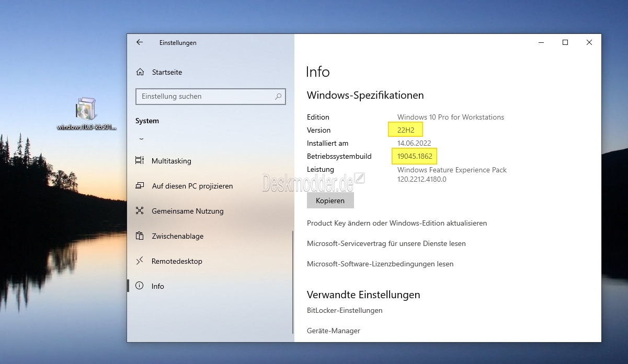The width and height of the screenshot is (628, 364).
Task: Open 'Microsoft-Servicevertrag für unsere Dienste lesen' link
Action: click(x=386, y=243)
